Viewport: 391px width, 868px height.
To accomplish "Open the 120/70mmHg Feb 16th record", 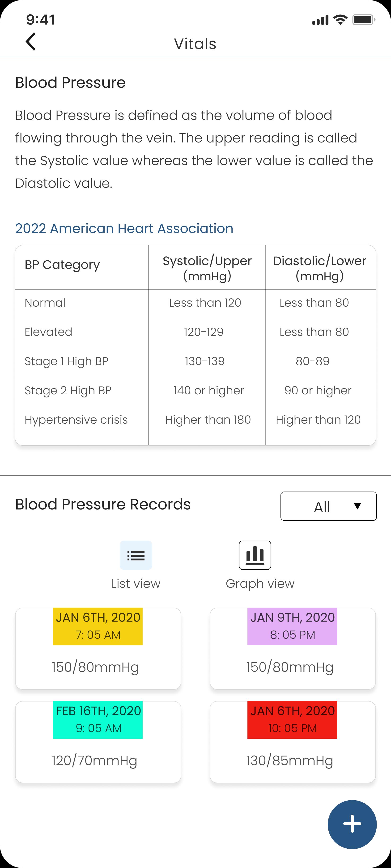I will (x=98, y=742).
